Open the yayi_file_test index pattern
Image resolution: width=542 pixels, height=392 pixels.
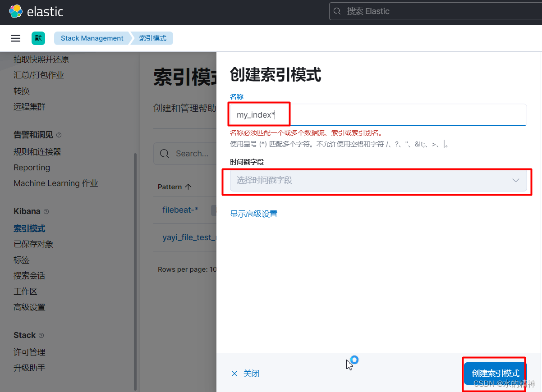tap(189, 237)
